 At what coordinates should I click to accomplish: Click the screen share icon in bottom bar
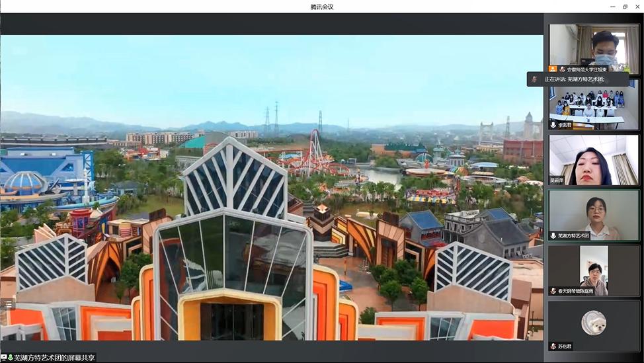4,358
